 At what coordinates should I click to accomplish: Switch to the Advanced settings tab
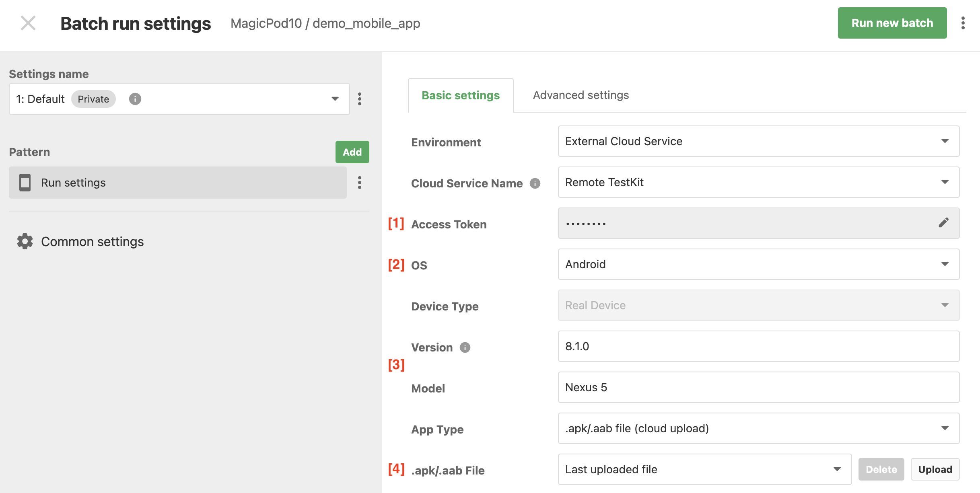(581, 95)
